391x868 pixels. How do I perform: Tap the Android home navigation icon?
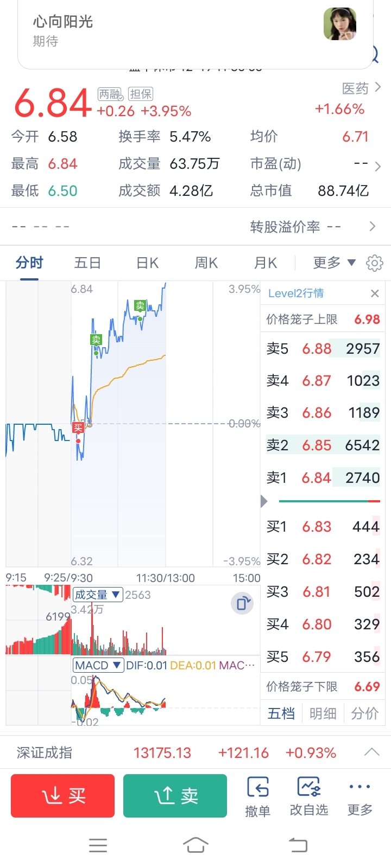click(x=195, y=845)
